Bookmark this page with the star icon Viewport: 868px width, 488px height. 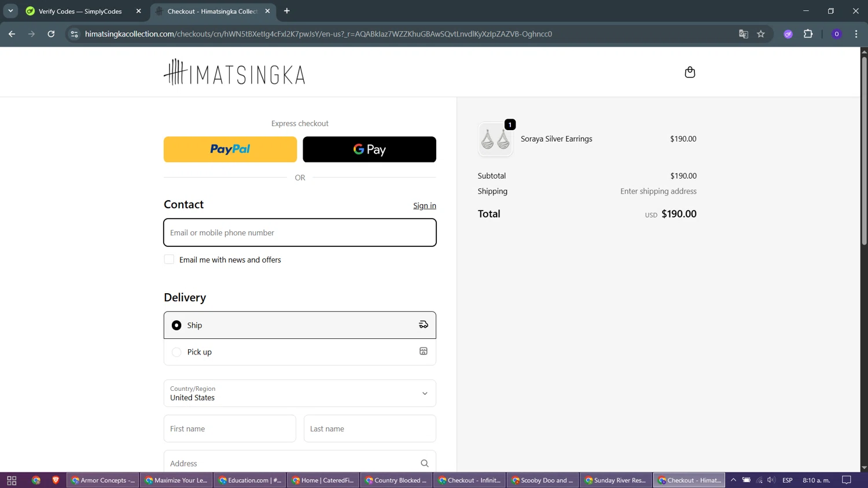[761, 34]
